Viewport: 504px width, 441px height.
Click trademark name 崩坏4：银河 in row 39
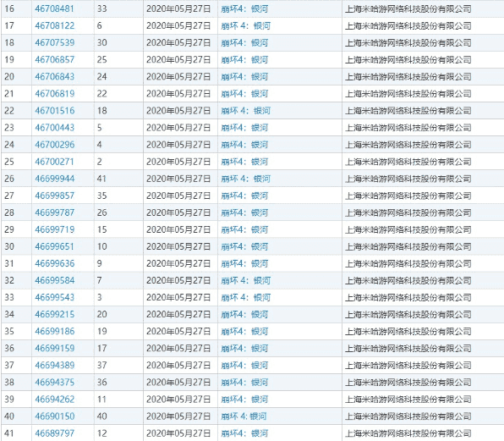click(244, 400)
